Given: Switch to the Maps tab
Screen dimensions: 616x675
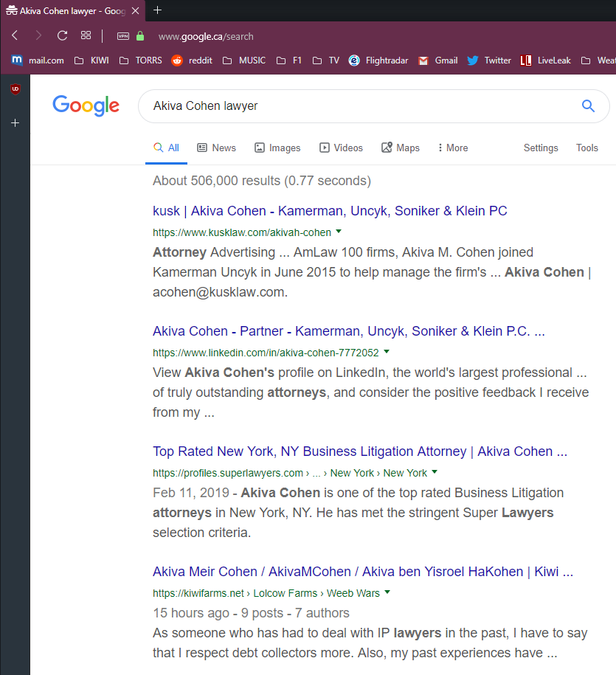Looking at the screenshot, I should pos(401,148).
